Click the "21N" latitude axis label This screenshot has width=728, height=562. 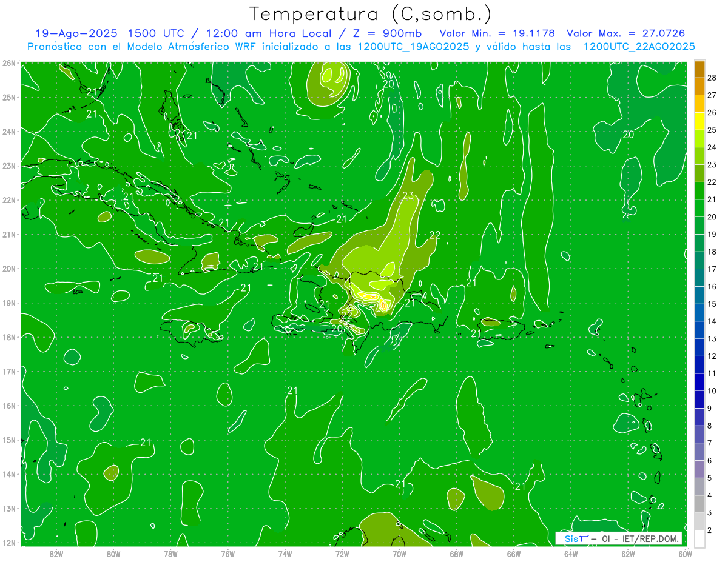(9, 234)
